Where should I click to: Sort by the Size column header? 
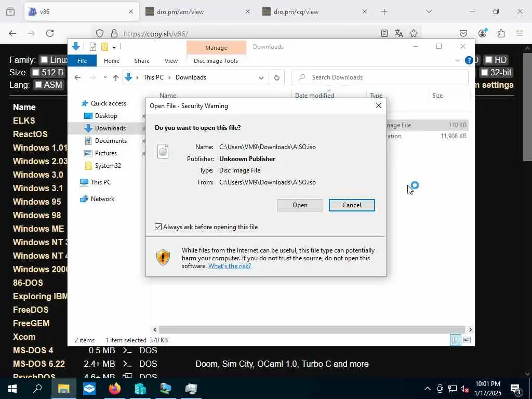pyautogui.click(x=437, y=96)
